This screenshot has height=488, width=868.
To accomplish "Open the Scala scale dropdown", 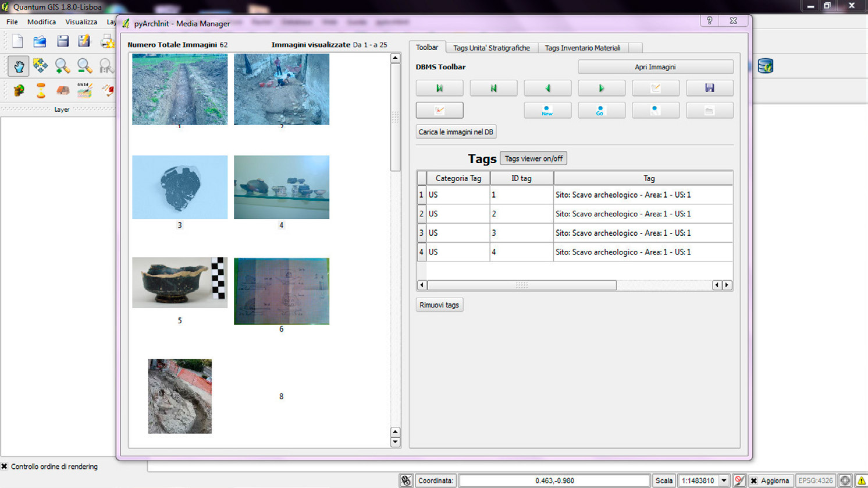I will point(724,480).
